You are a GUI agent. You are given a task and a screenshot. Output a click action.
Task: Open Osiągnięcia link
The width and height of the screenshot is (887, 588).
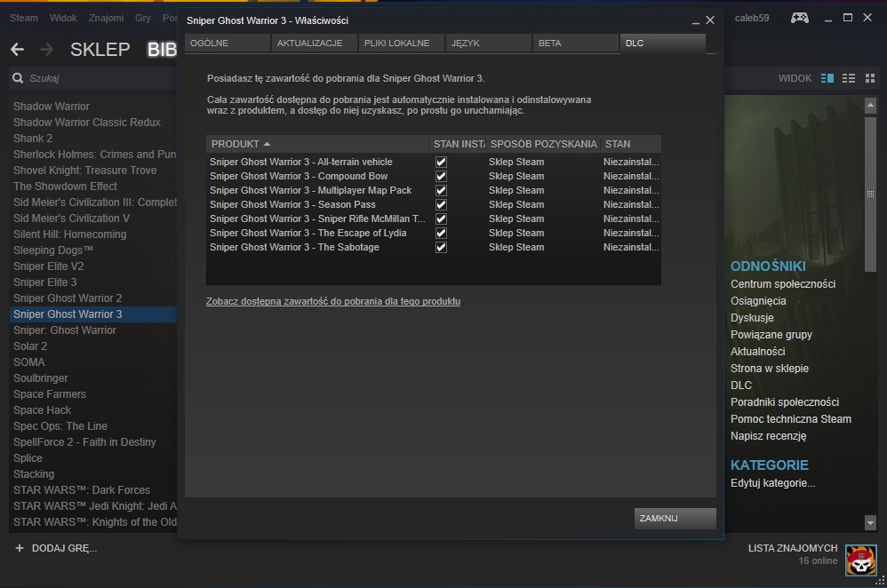758,301
